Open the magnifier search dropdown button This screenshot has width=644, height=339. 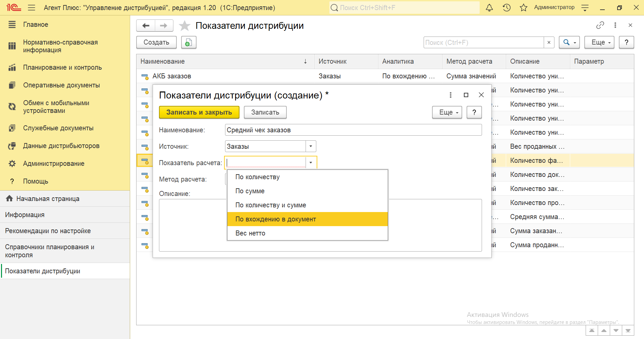point(569,43)
